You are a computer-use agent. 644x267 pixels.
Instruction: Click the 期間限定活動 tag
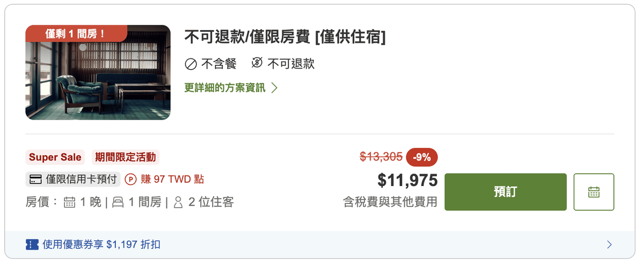pyautogui.click(x=126, y=157)
